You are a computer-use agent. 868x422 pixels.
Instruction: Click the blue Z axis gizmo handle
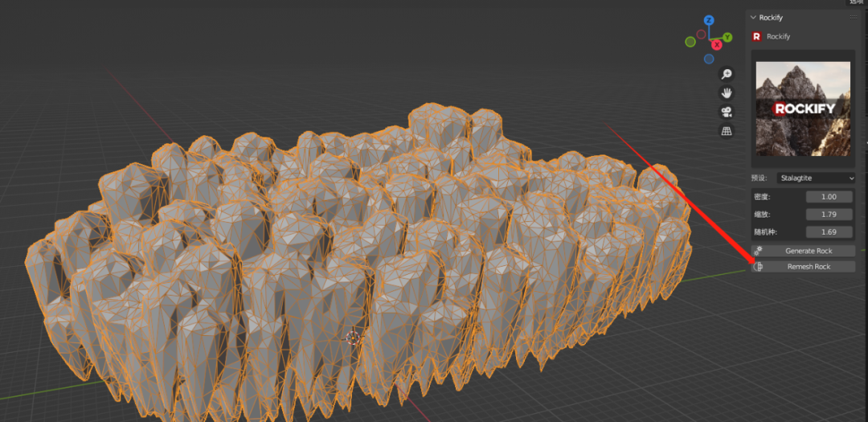[x=709, y=20]
